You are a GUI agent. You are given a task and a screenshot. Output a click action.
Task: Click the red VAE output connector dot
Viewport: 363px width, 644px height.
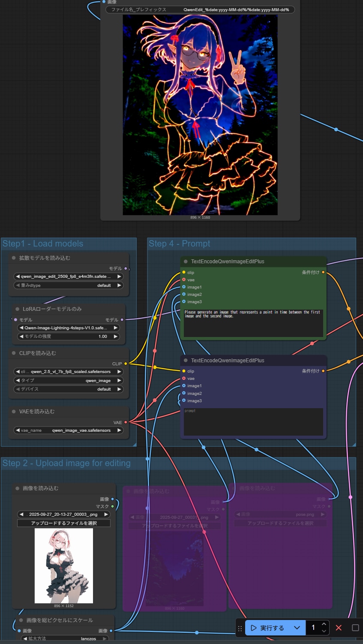(x=126, y=422)
